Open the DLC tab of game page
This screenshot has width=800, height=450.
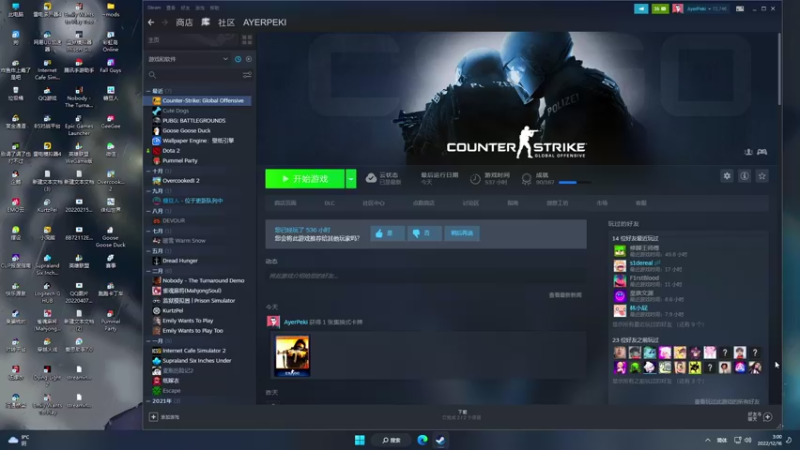coord(330,203)
